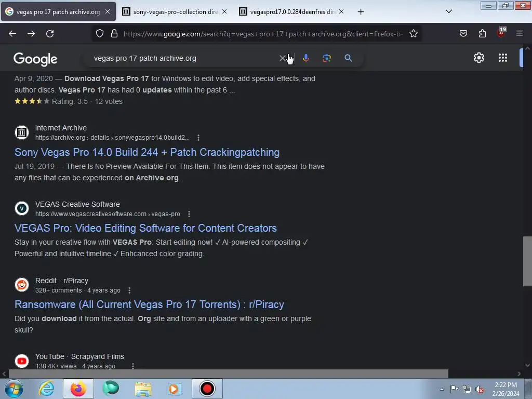Click the scroll right arrow of horizontal scrollbar

point(519,374)
